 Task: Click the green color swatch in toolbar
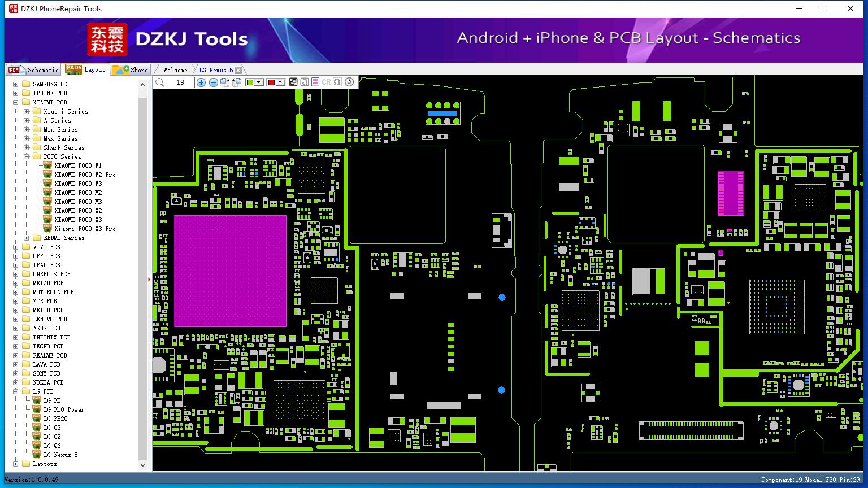(x=250, y=82)
